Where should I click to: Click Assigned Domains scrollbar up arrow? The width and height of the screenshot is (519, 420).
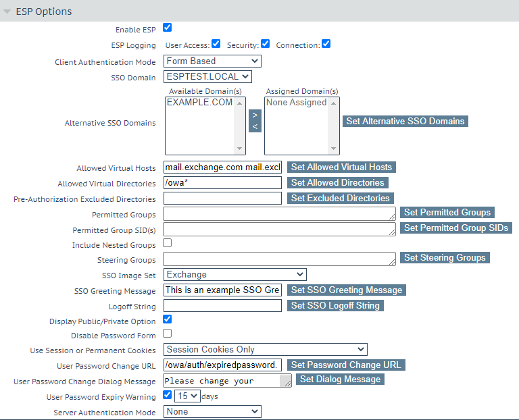coord(333,103)
